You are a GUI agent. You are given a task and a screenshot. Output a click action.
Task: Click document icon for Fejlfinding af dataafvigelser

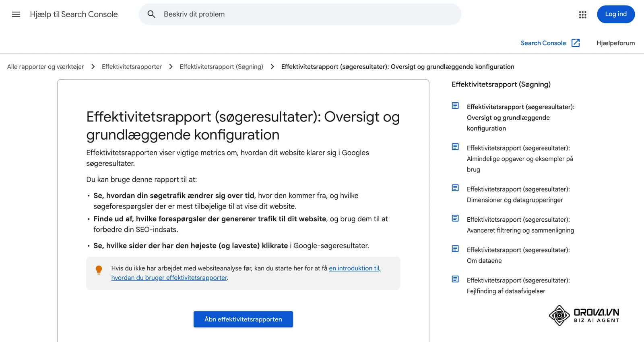point(455,279)
